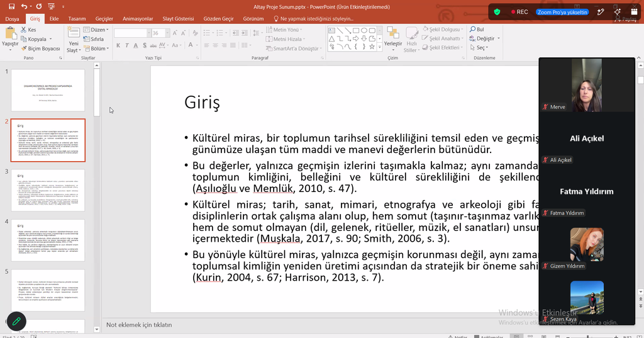Align paragraph text to the left
Screen dimensions: 644x338
point(206,45)
